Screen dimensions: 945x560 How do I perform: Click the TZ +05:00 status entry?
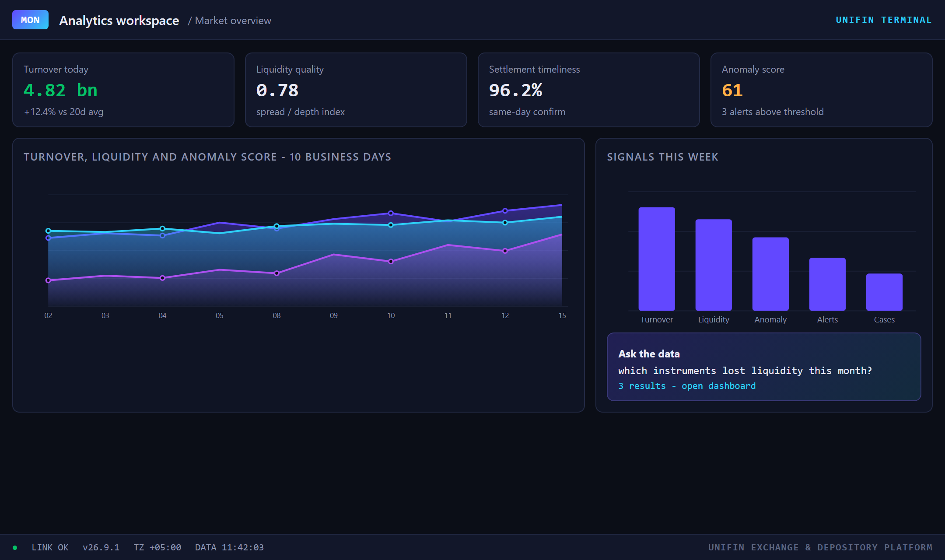[x=157, y=548]
